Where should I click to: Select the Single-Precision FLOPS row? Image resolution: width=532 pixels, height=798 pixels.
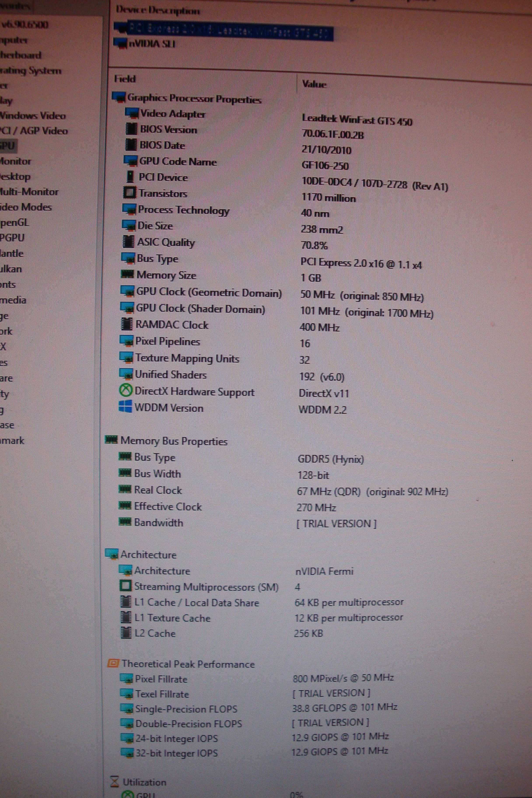[259, 708]
